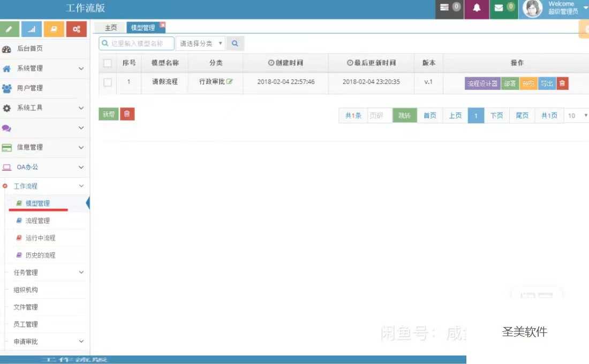Screen dimensions: 589x364
Task: Click the blue bar-chart shortcut icon
Action: tap(32, 29)
